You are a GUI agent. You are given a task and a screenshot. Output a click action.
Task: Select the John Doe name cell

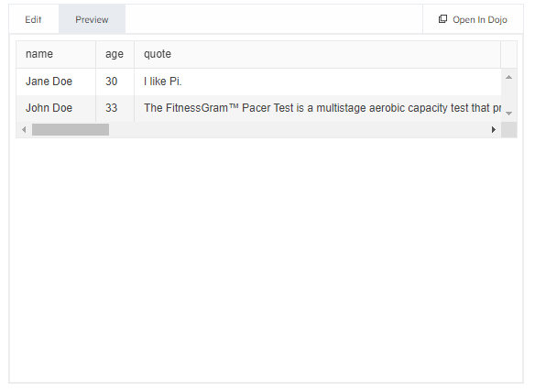56,108
